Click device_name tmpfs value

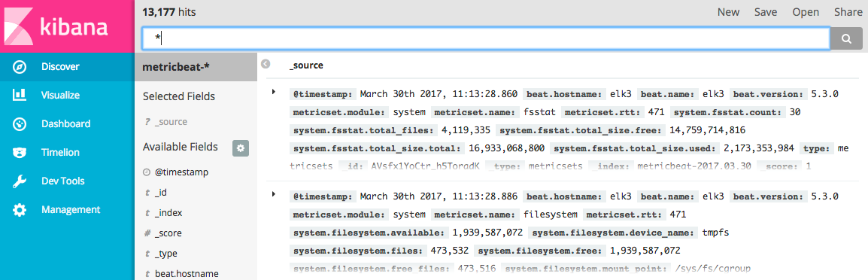(715, 233)
